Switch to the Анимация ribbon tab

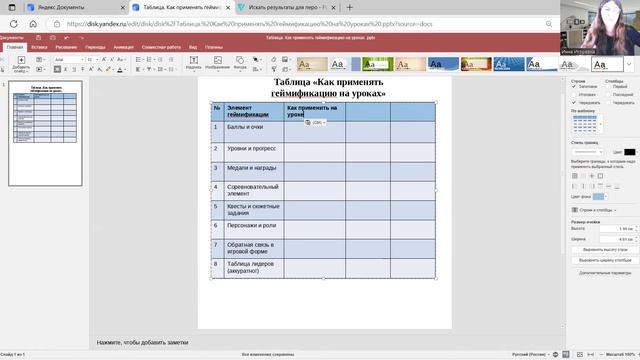pos(123,47)
